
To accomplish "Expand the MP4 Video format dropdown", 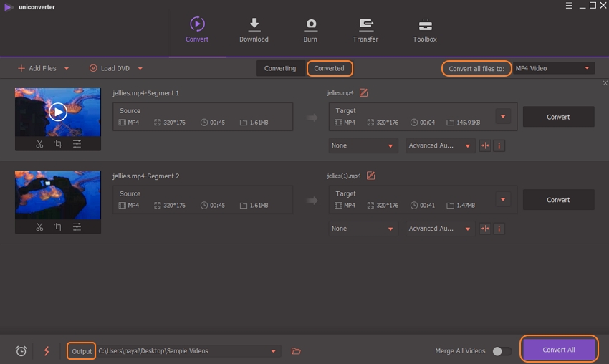I will 554,68.
